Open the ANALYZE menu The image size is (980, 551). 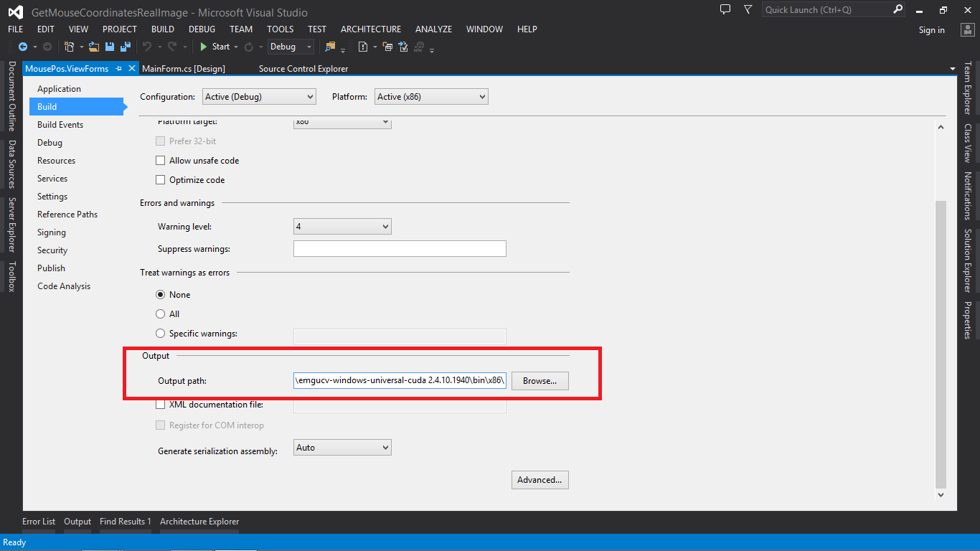pyautogui.click(x=433, y=29)
